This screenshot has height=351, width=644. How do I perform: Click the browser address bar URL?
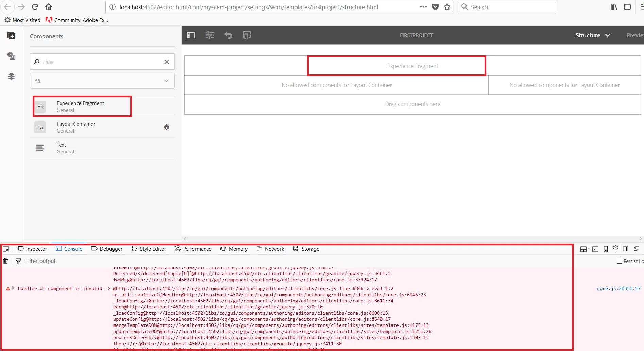(x=249, y=7)
